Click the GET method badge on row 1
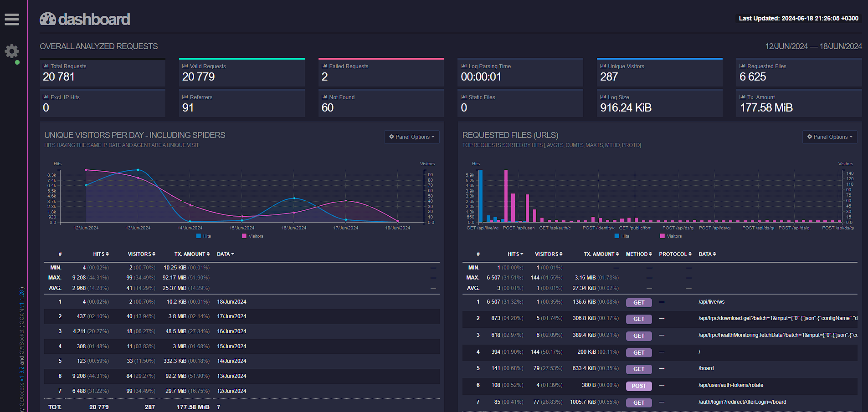This screenshot has width=868, height=412. click(x=638, y=302)
